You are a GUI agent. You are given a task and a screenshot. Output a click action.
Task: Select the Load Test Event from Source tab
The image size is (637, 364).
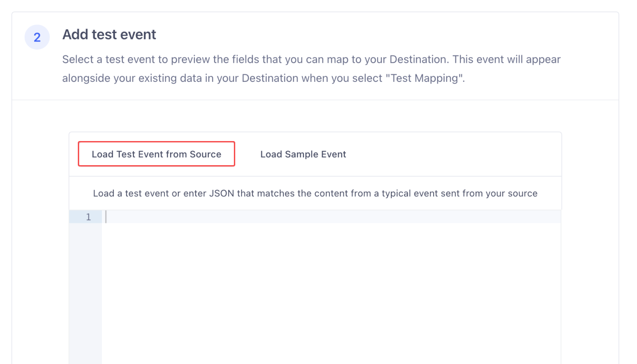pyautogui.click(x=157, y=154)
